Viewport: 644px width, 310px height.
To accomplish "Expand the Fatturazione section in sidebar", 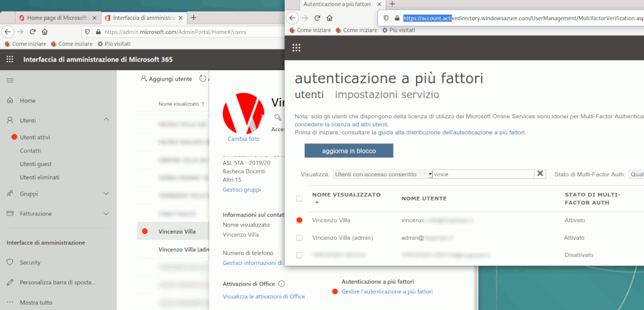I will click(x=106, y=214).
